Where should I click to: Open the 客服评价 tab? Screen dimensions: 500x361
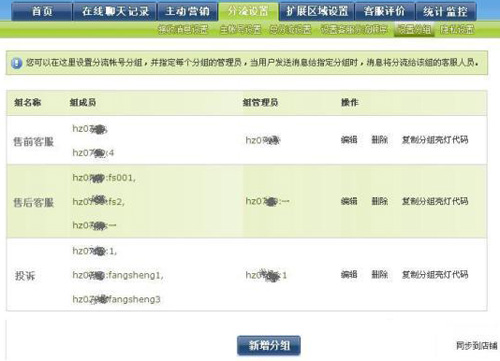[x=385, y=11]
